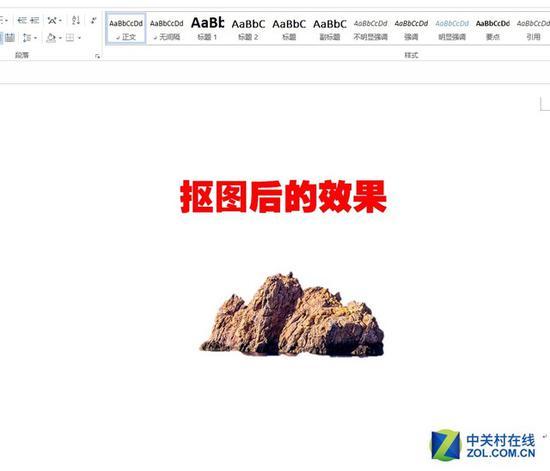Open the Line Spacing dropdown arrow
The width and height of the screenshot is (550, 471).
point(35,38)
